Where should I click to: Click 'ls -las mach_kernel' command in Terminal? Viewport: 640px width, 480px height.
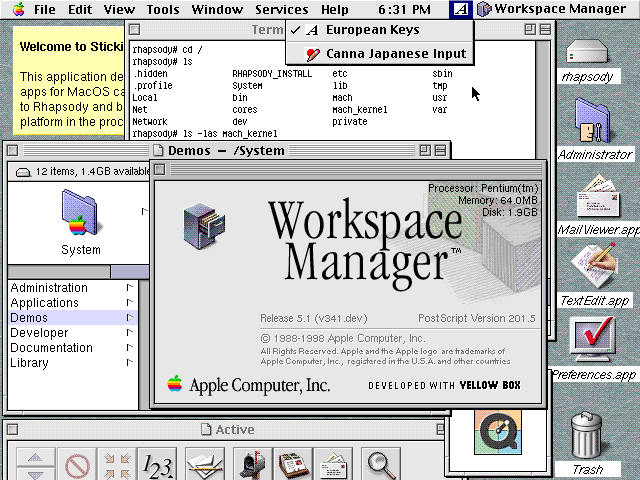(230, 134)
